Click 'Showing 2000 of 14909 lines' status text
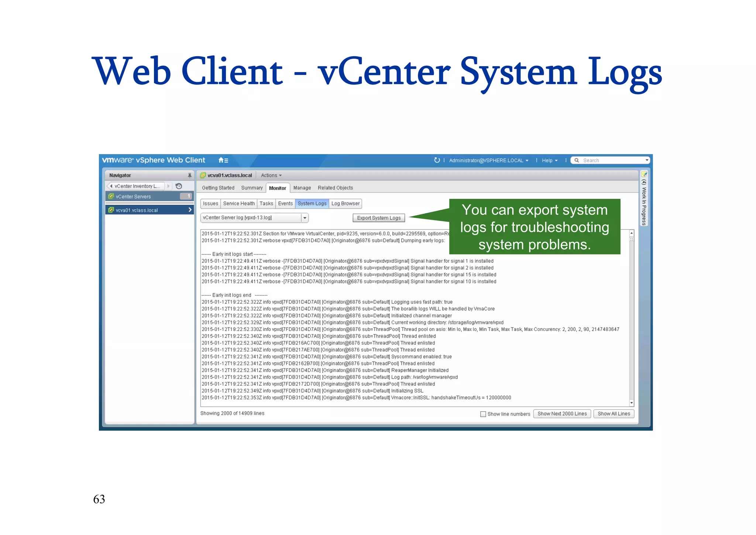Image resolution: width=756 pixels, height=535 pixels. pyautogui.click(x=232, y=413)
